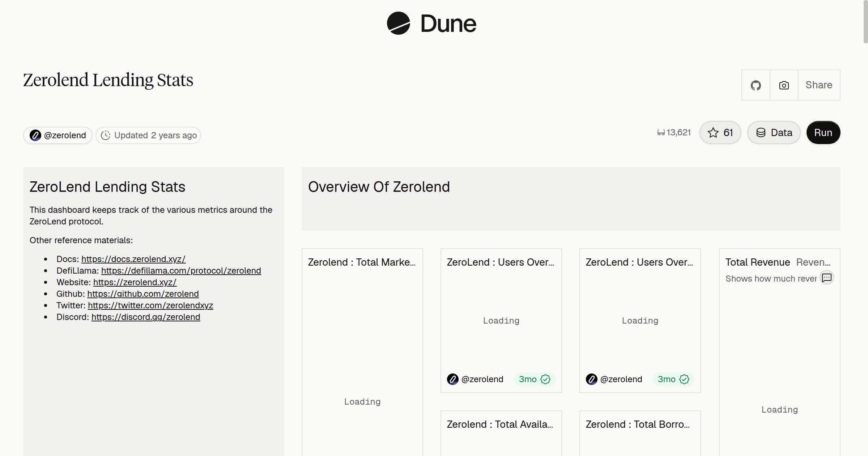Click the black Run button
Image resolution: width=868 pixels, height=456 pixels.
point(823,132)
